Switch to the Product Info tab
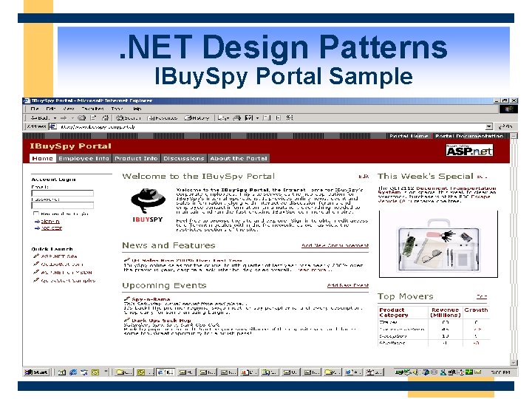 [136, 158]
